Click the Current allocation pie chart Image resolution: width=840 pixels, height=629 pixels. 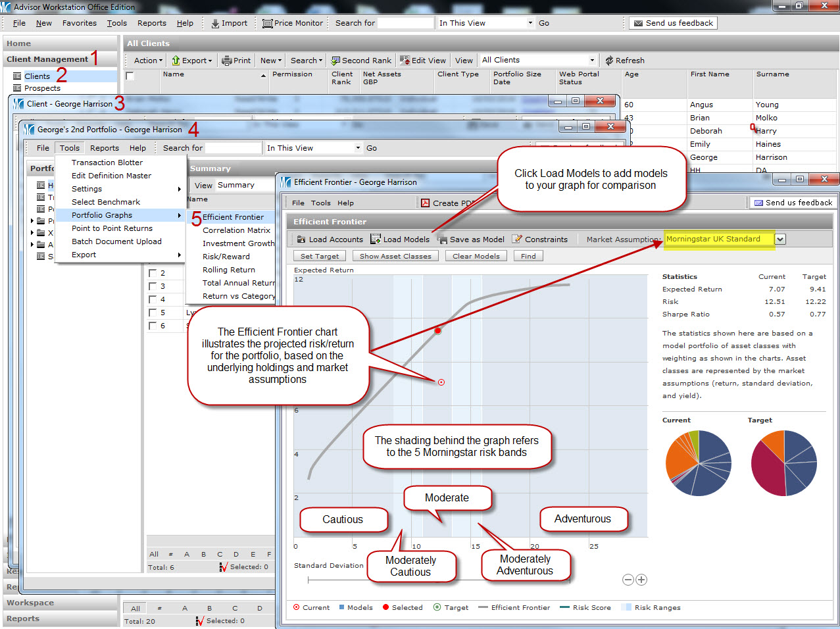[698, 463]
